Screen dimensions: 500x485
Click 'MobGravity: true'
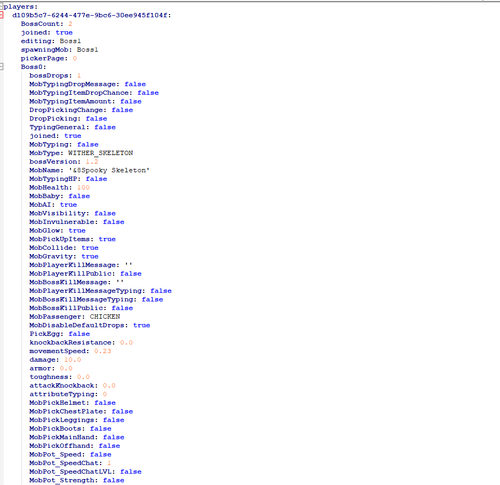click(64, 257)
